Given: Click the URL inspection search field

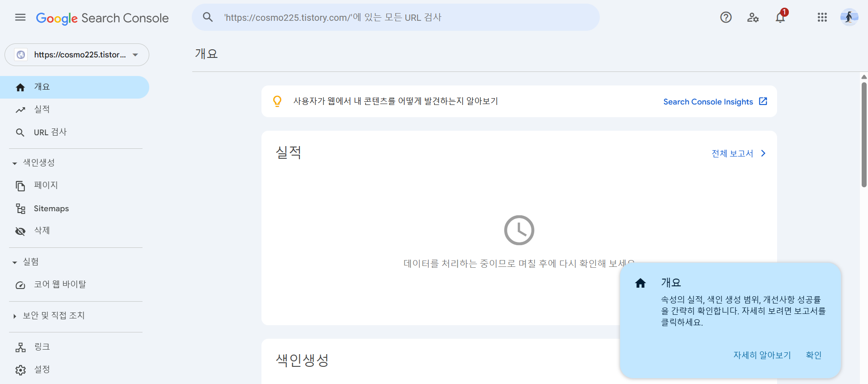Looking at the screenshot, I should 396,17.
